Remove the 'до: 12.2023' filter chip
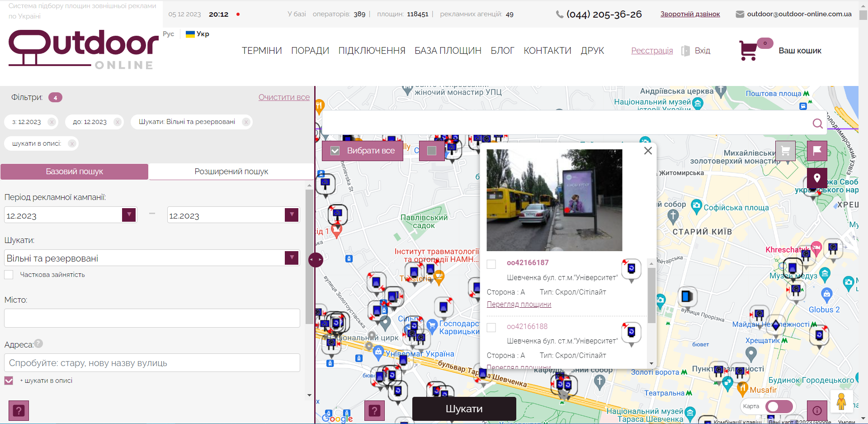868x424 pixels. coord(118,122)
